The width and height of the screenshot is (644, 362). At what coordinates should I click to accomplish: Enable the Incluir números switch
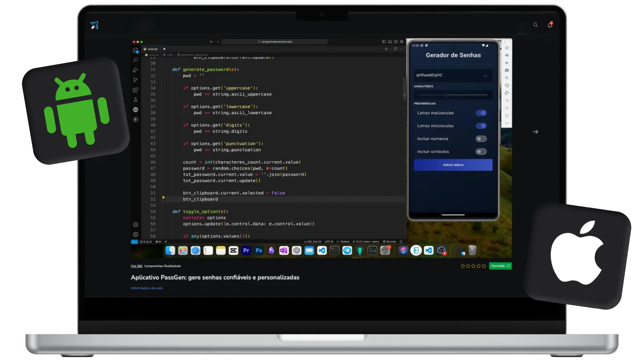[481, 139]
